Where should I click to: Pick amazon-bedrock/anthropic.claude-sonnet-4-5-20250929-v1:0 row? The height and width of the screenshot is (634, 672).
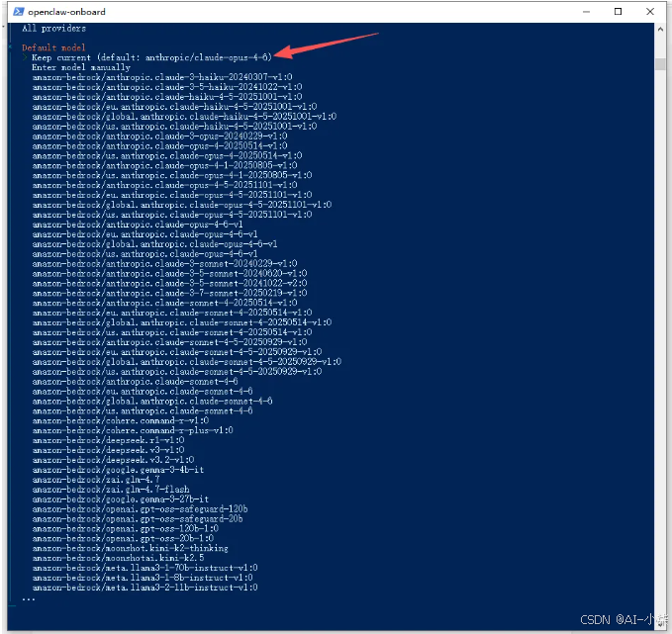coord(169,342)
